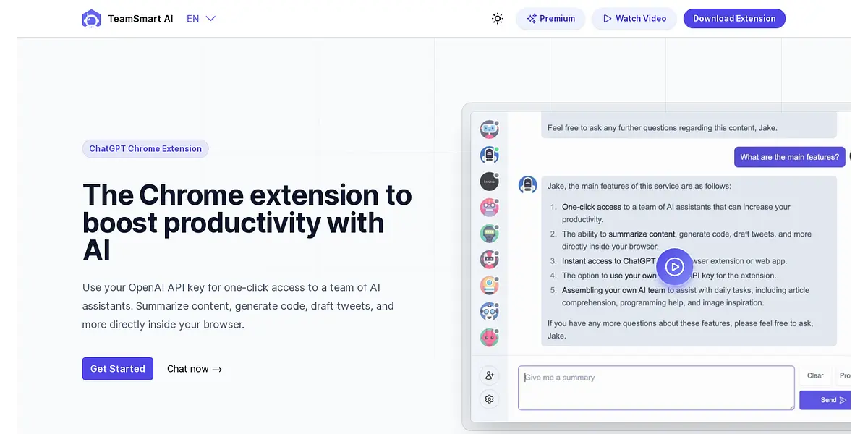Viewport: 868px width, 434px height.
Task: Click the add assistant person-plus icon
Action: [490, 375]
